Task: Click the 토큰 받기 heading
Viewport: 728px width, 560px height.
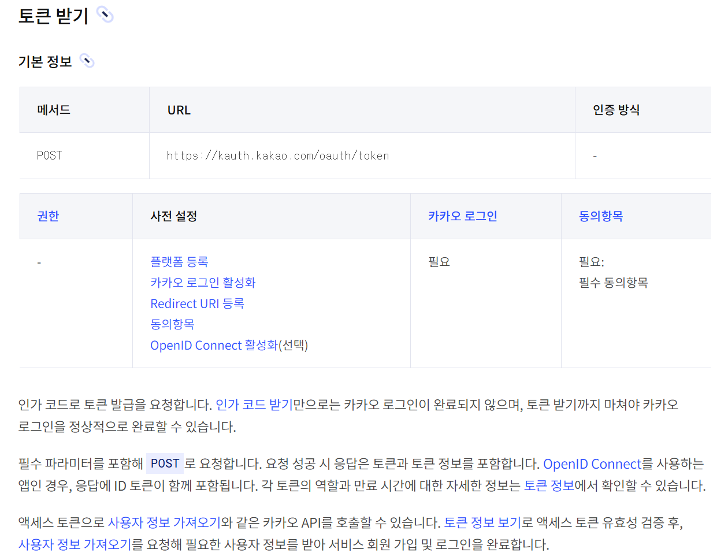Action: pyautogui.click(x=53, y=16)
